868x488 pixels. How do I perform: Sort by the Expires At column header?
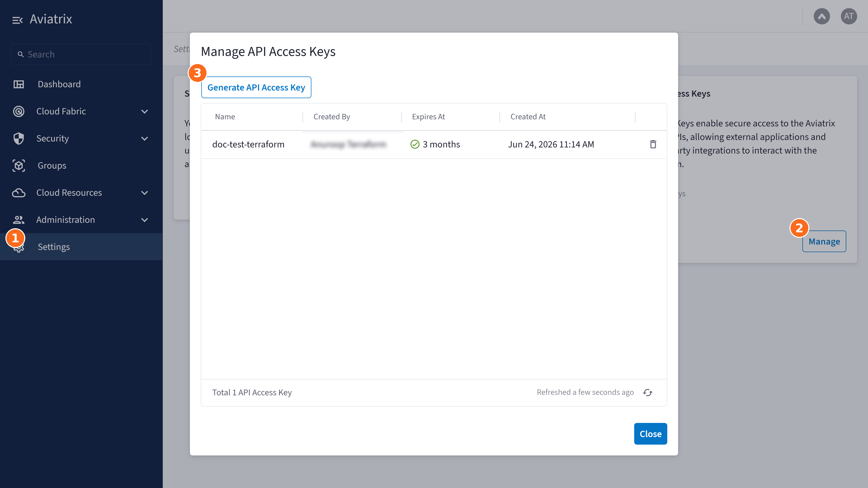click(x=428, y=117)
